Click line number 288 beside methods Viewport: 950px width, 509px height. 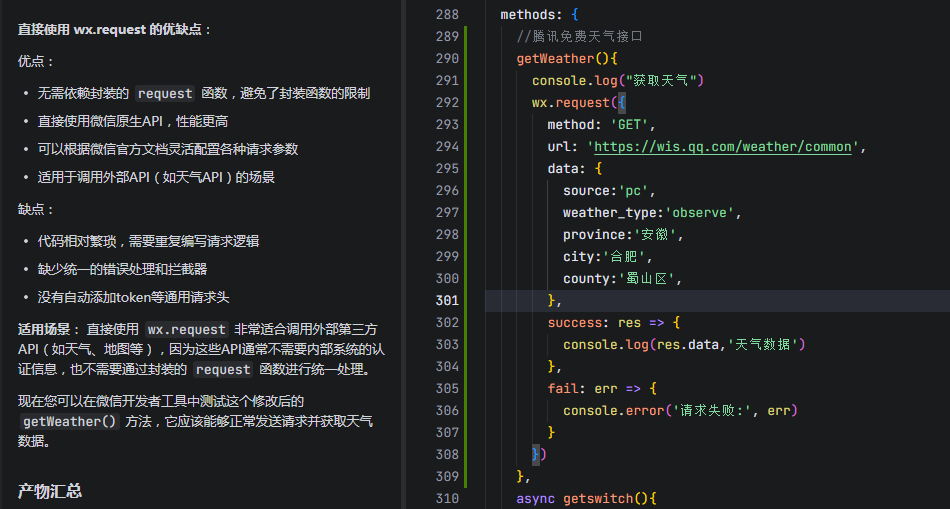pos(447,15)
